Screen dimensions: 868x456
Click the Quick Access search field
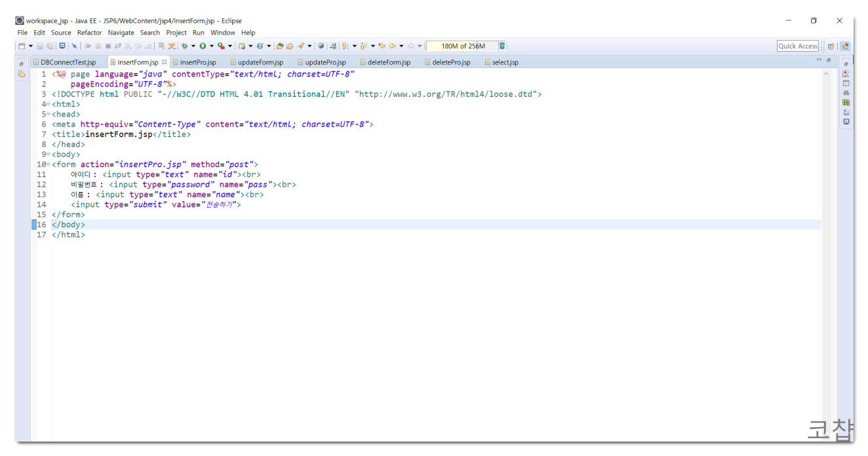(x=798, y=46)
